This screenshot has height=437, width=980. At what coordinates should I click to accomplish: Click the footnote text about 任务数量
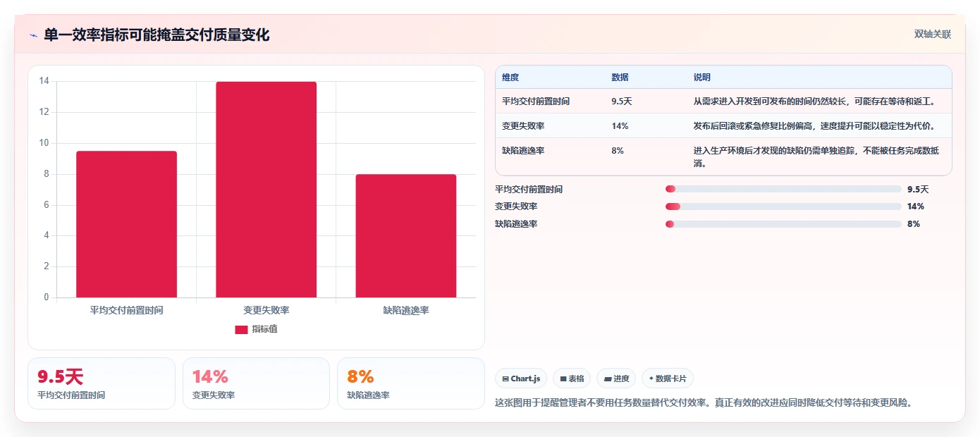[x=705, y=403]
